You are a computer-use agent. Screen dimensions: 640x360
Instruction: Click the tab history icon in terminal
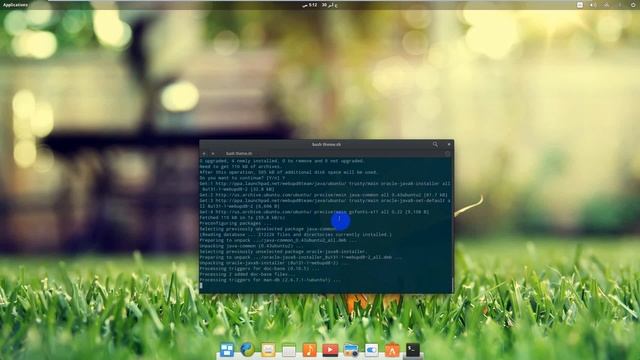(447, 153)
